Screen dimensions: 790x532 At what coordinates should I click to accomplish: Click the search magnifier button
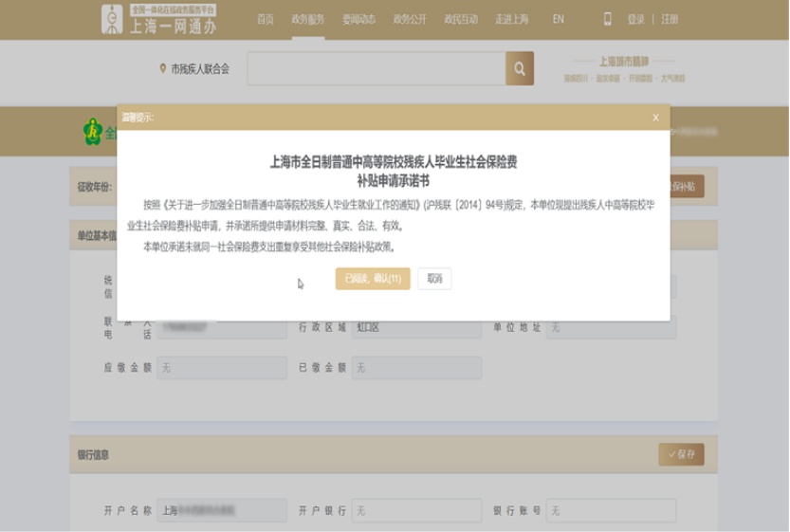pyautogui.click(x=520, y=69)
